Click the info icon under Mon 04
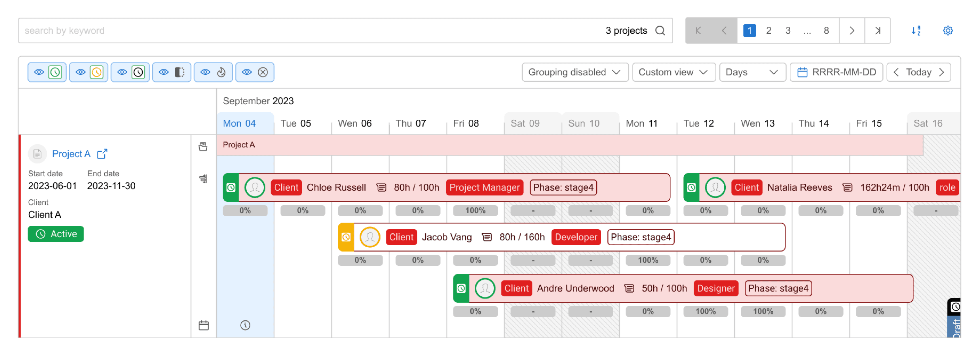The height and width of the screenshot is (338, 980). click(x=245, y=325)
